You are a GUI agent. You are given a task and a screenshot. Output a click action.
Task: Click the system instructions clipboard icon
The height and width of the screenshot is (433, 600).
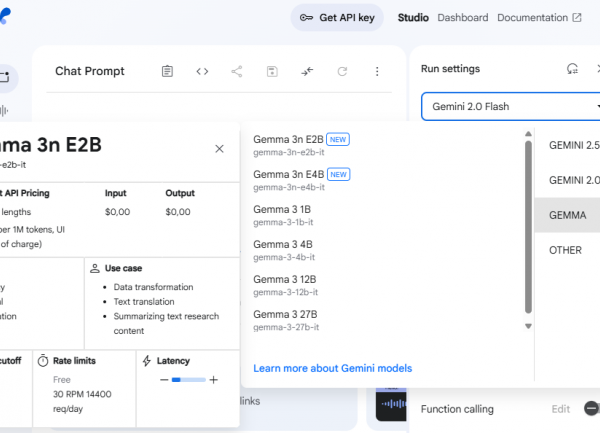tap(167, 71)
